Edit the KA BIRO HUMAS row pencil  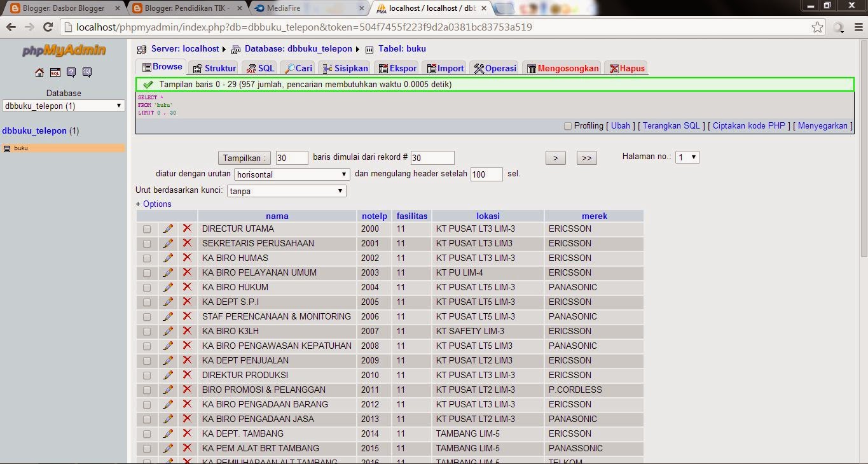(x=168, y=258)
